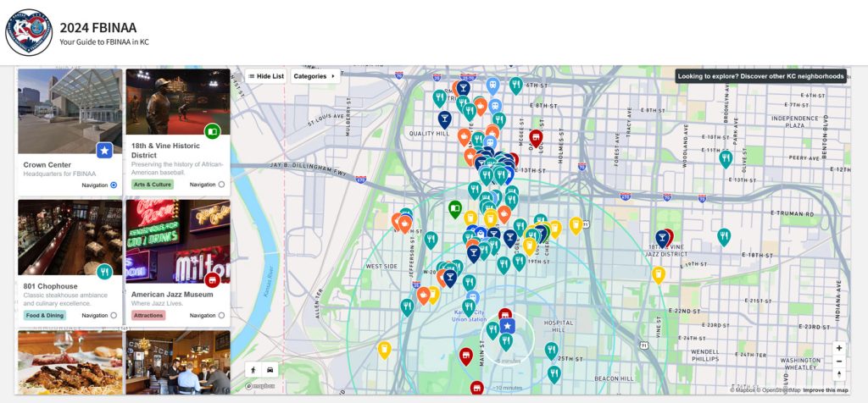Image resolution: width=868 pixels, height=403 pixels.
Task: Select driving car travel mode icon
Action: pos(270,370)
